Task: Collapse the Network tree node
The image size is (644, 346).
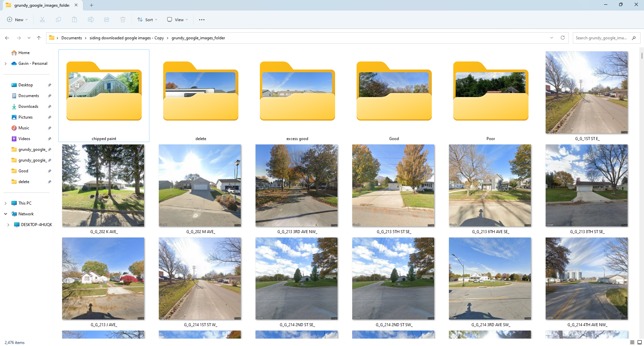Action: pyautogui.click(x=5, y=214)
